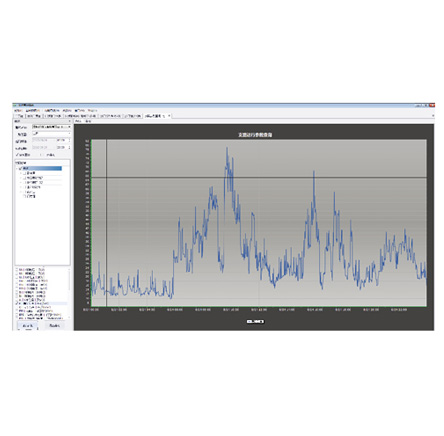This screenshot has height=436, width=444.
Task: Adjust the end time spinner arrows
Action: pos(70,147)
